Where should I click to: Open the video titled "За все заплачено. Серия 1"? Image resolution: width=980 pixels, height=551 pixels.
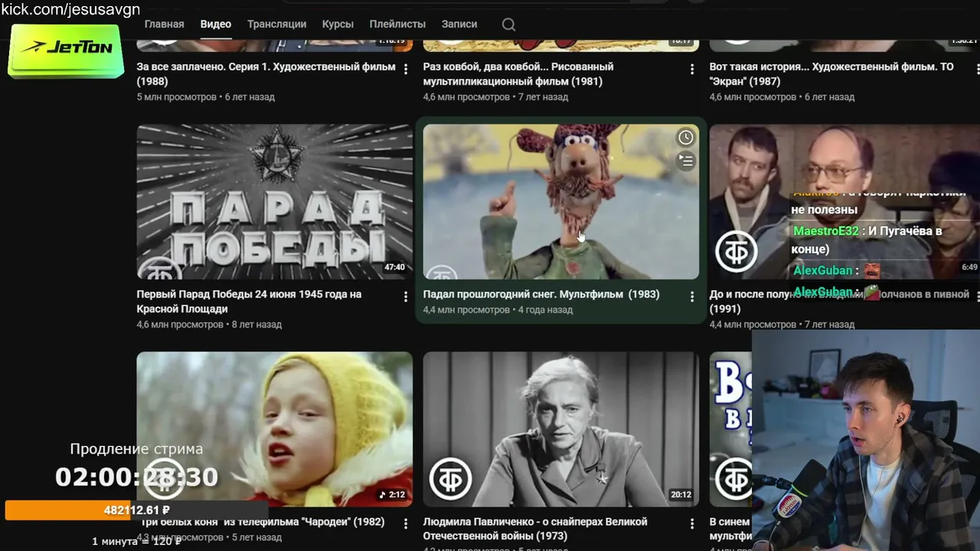pyautogui.click(x=266, y=74)
